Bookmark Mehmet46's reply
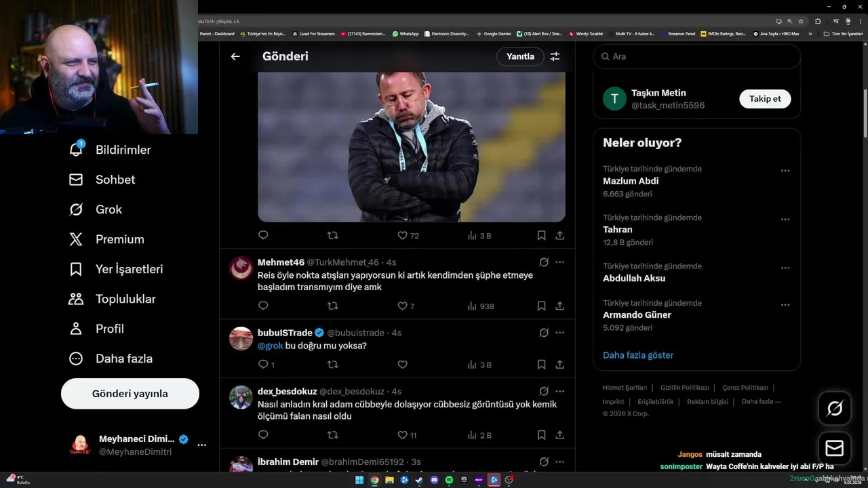This screenshot has width=868, height=488. tap(541, 306)
